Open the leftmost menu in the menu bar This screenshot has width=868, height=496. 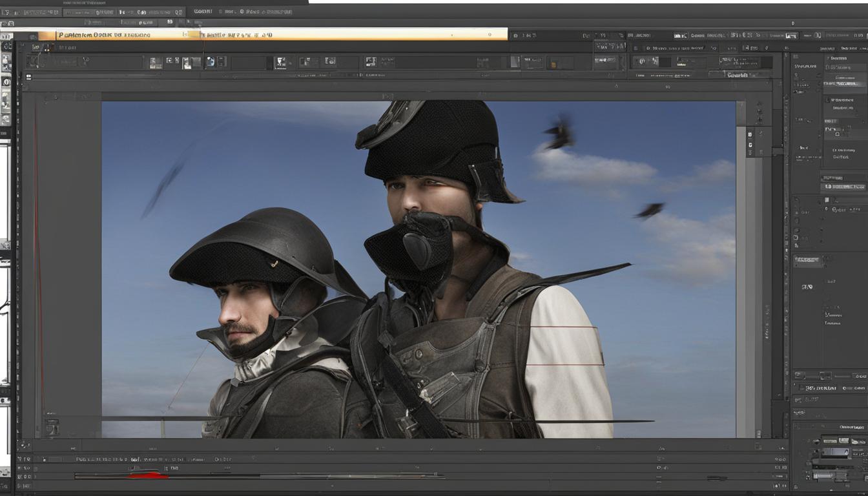[10, 10]
